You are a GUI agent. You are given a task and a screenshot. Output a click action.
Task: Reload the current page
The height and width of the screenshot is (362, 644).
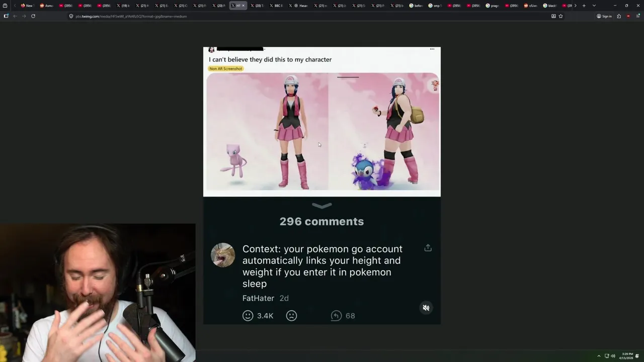[33, 16]
